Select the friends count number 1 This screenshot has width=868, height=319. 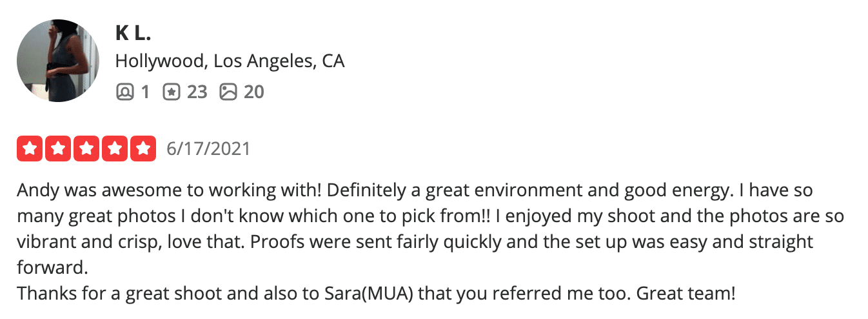click(x=144, y=92)
